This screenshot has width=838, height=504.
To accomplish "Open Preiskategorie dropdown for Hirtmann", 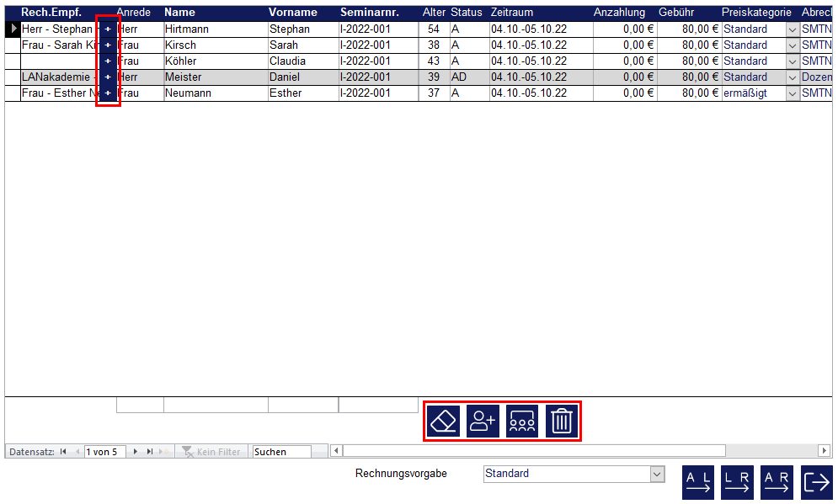I will (x=792, y=29).
